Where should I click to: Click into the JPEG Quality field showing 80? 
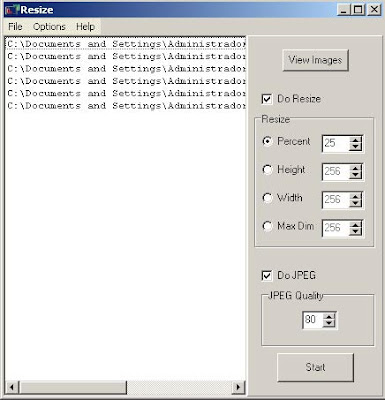[x=313, y=320]
